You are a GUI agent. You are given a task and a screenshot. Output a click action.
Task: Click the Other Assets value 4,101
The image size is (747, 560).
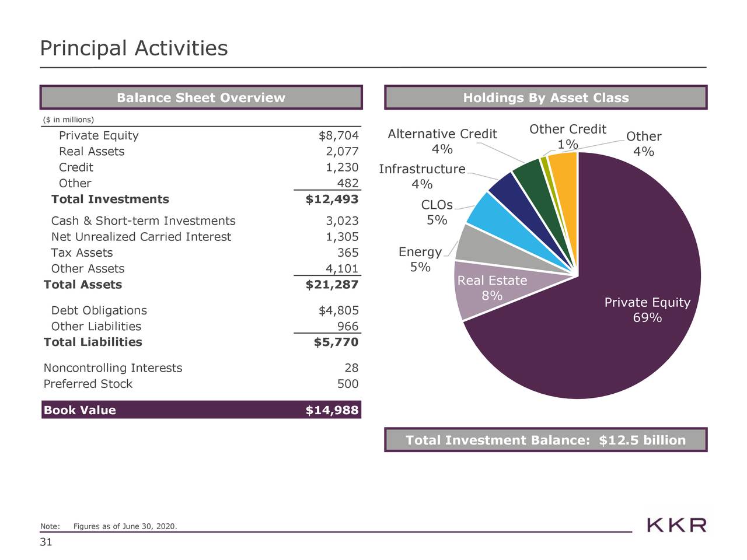(342, 269)
